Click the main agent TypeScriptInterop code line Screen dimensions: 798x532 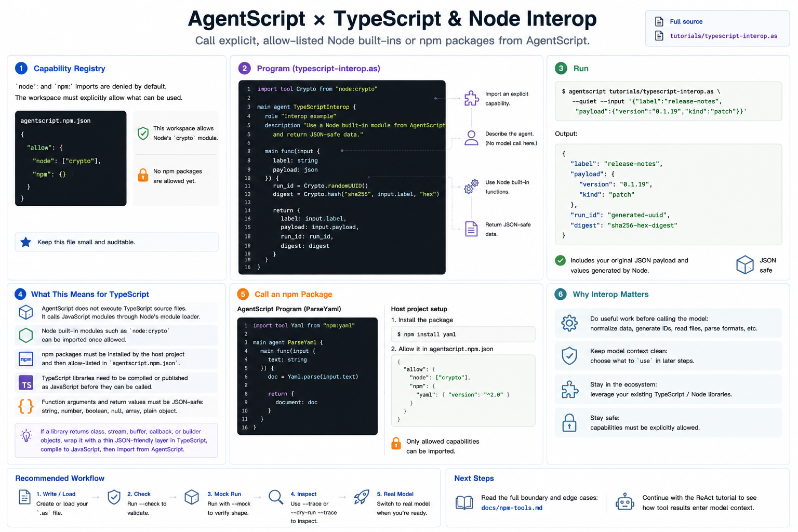pos(307,107)
